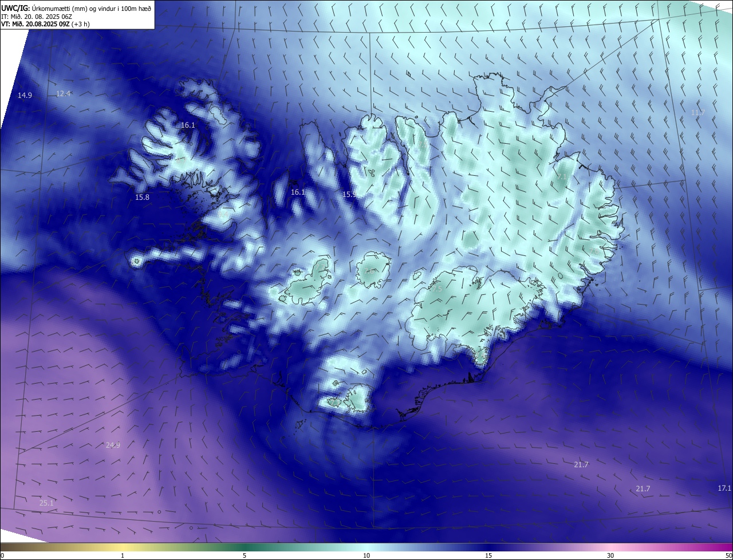Click the UWC/IG map title line
Viewport: 733px width, 560px height.
(76, 8)
